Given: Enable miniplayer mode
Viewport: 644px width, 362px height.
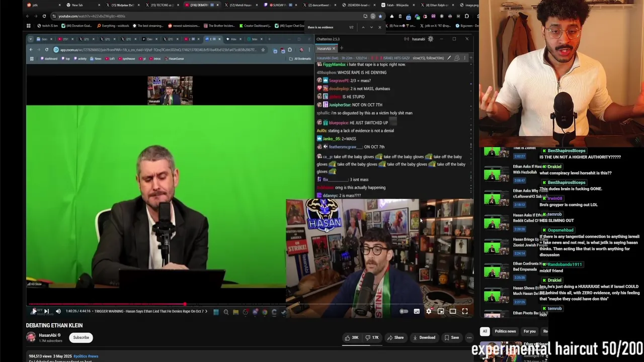Looking at the screenshot, I should click(441, 312).
